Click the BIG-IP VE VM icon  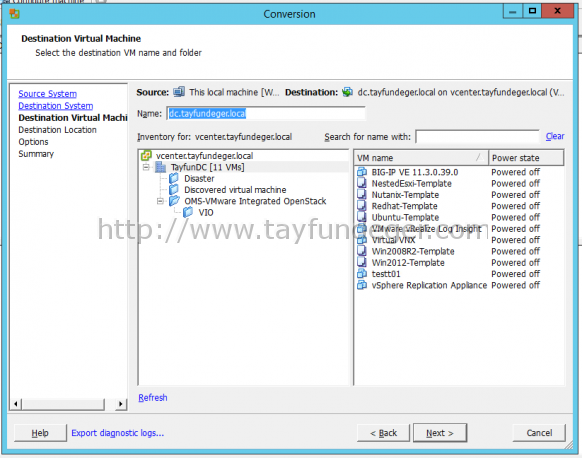(x=362, y=172)
